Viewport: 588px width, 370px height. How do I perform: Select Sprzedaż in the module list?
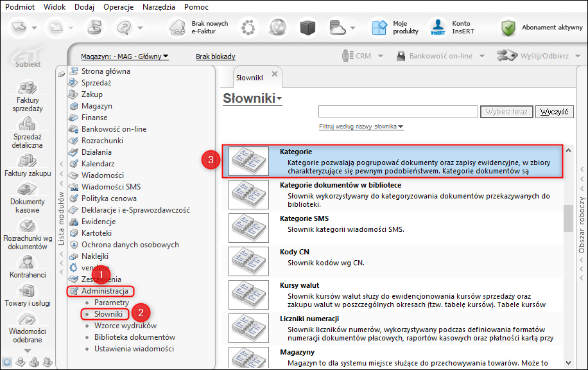click(96, 83)
